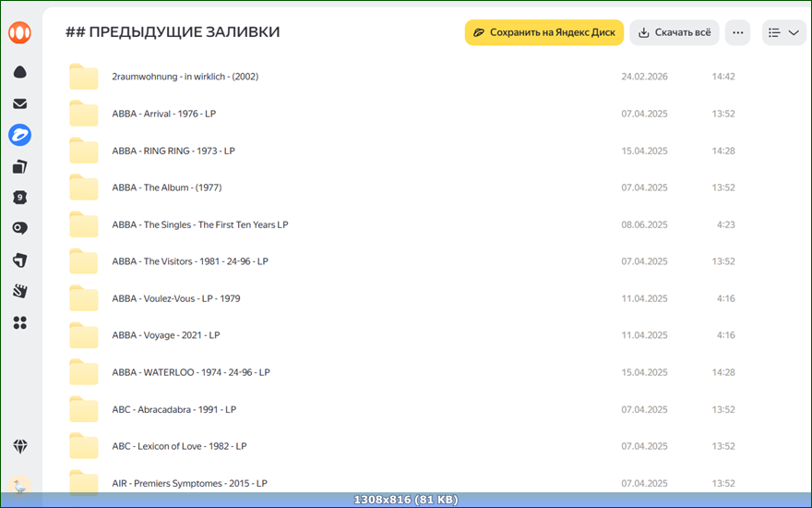Image resolution: width=812 pixels, height=508 pixels.
Task: Save folder to Yandex Disk
Action: (544, 32)
